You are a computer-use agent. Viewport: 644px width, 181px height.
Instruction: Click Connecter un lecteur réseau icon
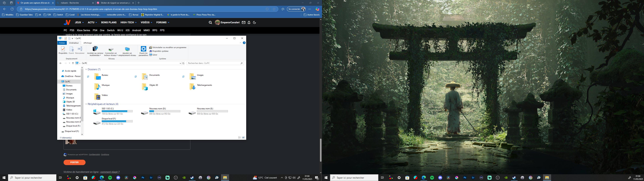click(111, 49)
